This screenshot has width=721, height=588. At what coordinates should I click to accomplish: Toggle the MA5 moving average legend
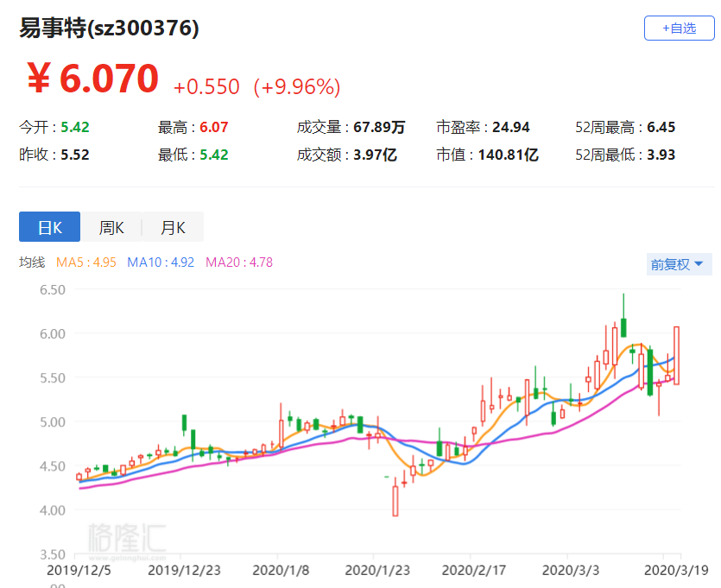pos(86,262)
